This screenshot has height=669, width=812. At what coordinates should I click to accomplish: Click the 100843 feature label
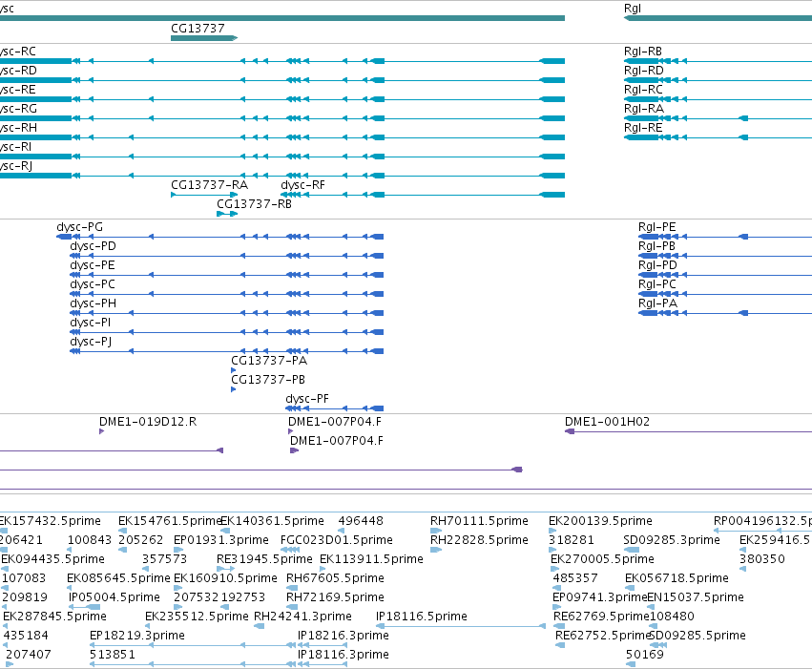(x=90, y=540)
